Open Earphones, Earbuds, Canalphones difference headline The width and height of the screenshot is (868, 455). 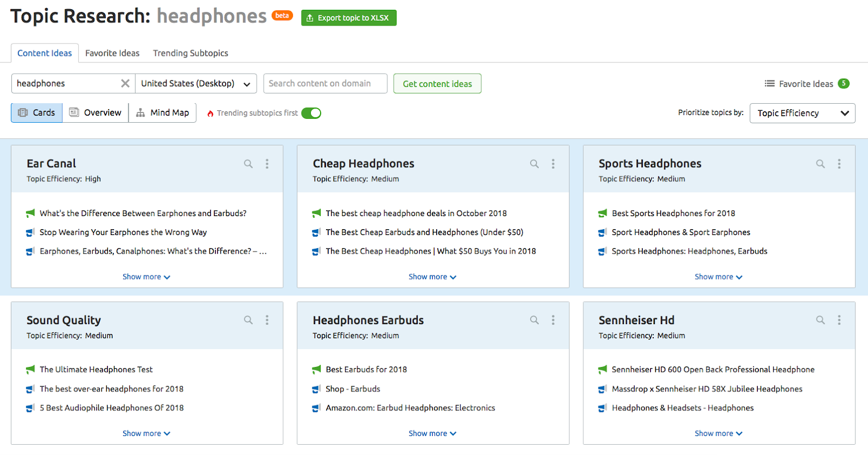[x=153, y=251]
